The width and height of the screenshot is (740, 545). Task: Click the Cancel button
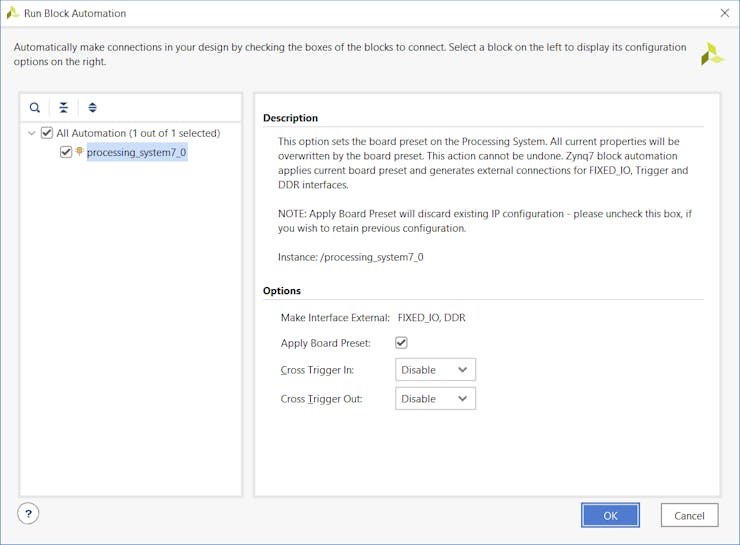pyautogui.click(x=689, y=515)
